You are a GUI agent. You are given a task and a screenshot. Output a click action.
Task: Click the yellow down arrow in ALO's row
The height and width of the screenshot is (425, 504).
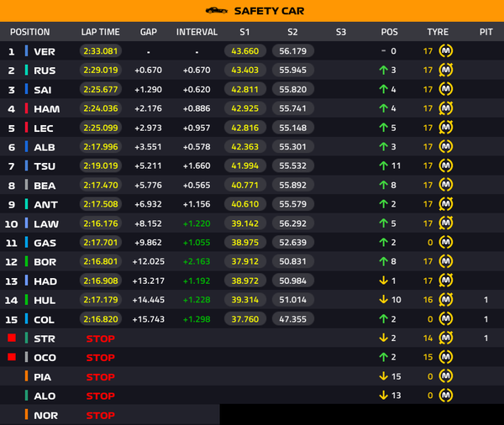383,395
